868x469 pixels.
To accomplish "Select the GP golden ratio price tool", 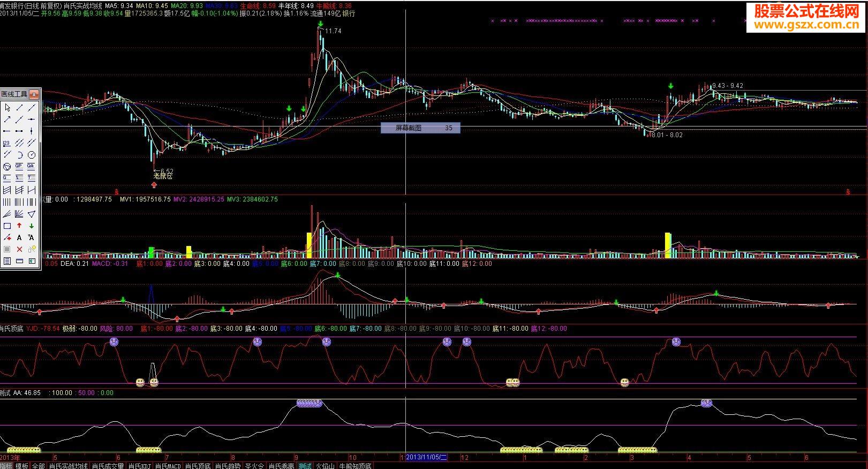I will click(x=20, y=167).
